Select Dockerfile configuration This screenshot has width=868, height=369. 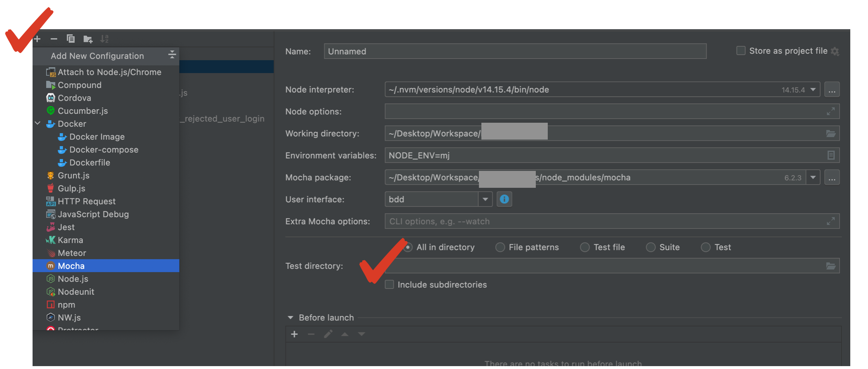pyautogui.click(x=106, y=163)
